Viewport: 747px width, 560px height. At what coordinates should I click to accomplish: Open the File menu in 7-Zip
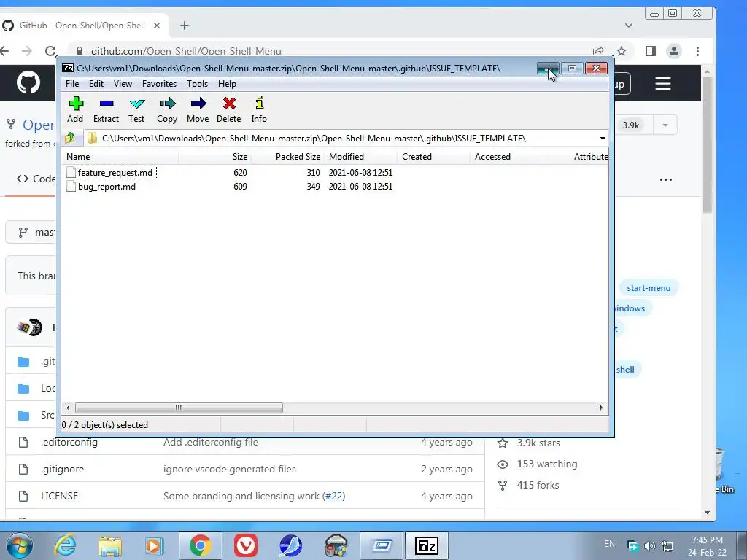click(72, 84)
